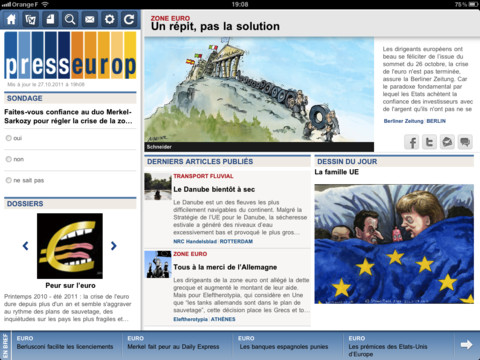Go to the home screen icon
Viewport: 480px width, 360px height.
pos(11,19)
